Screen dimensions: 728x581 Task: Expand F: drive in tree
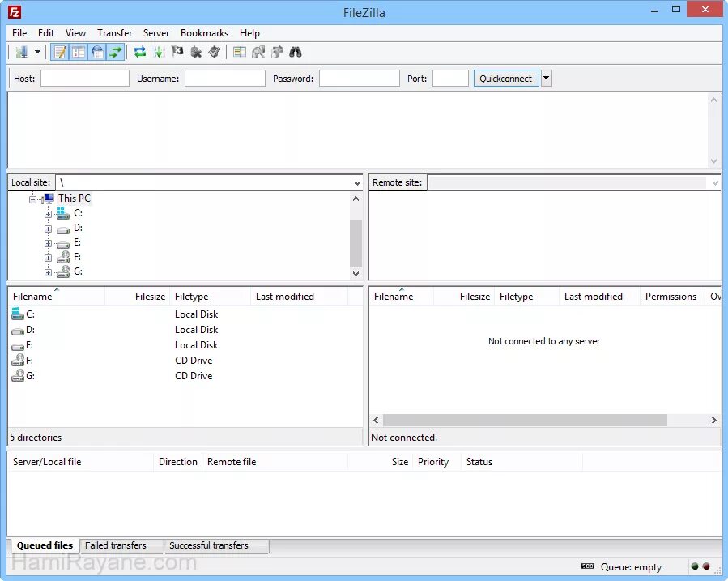tap(48, 258)
